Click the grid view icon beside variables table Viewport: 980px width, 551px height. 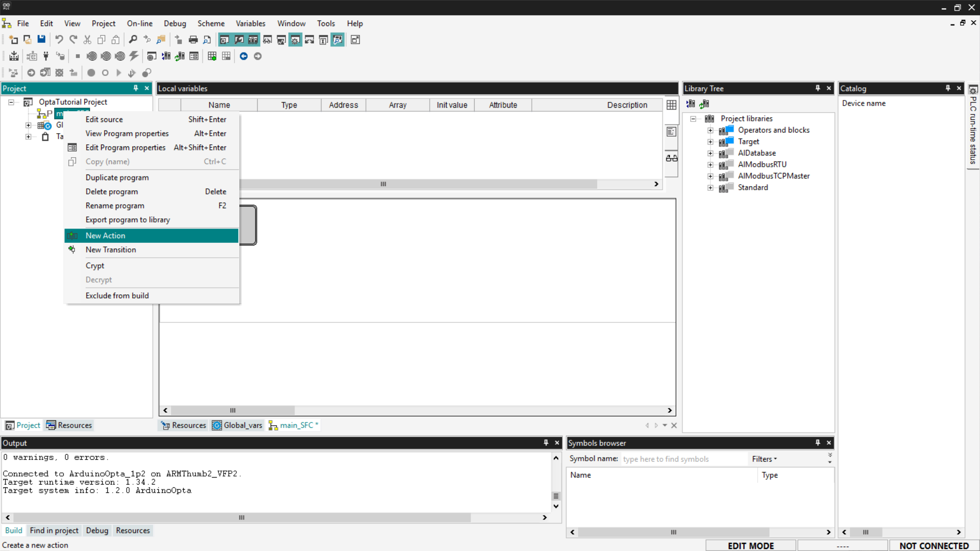click(x=671, y=105)
